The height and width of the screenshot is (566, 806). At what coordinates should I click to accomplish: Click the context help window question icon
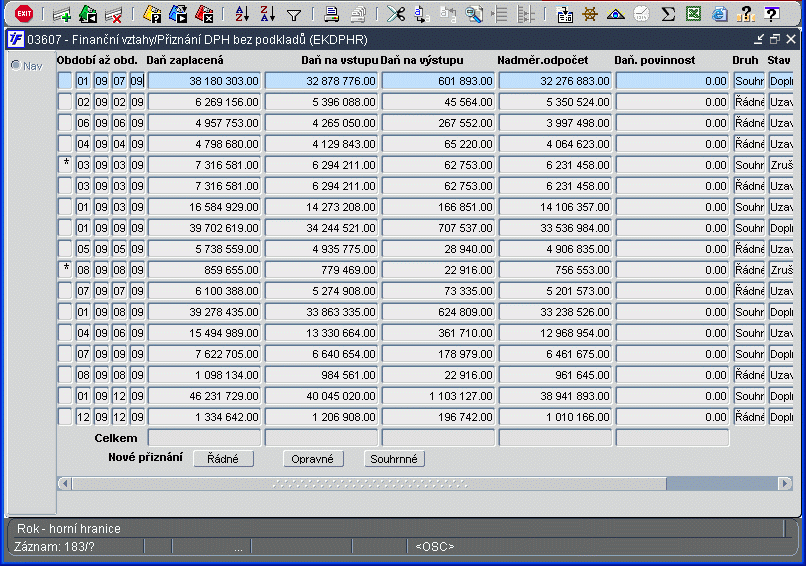pyautogui.click(x=772, y=14)
